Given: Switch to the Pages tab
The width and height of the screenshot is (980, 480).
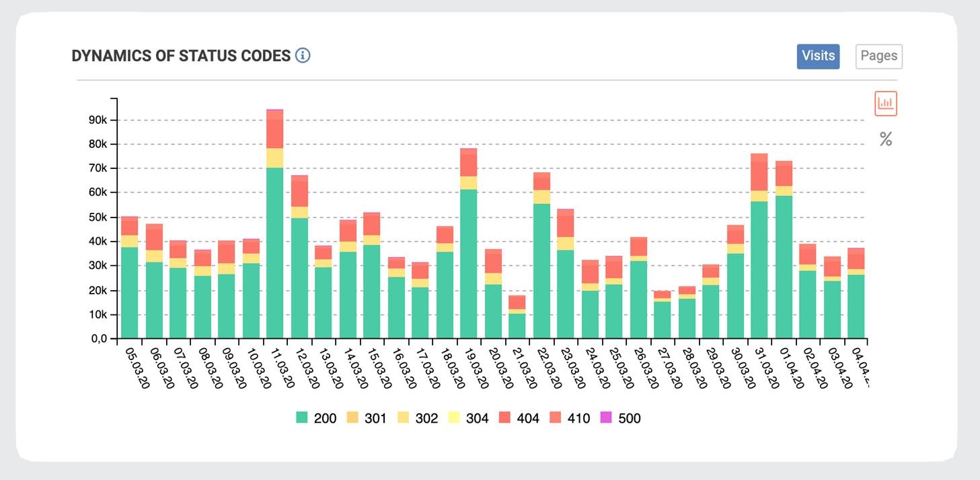Looking at the screenshot, I should 879,56.
